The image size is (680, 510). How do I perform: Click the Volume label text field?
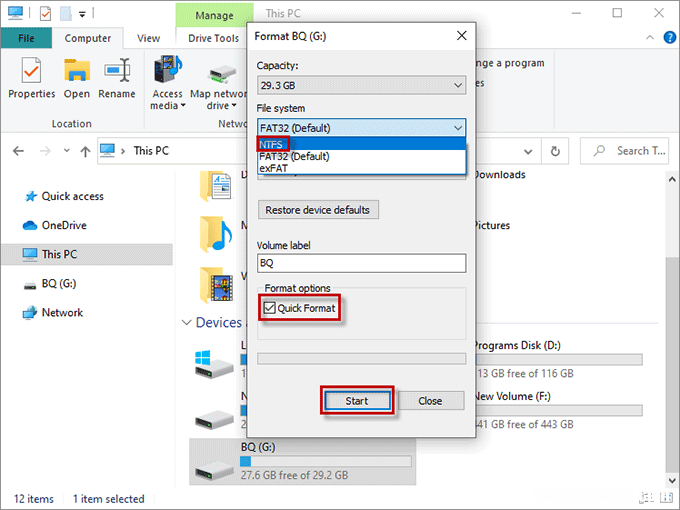tap(361, 263)
